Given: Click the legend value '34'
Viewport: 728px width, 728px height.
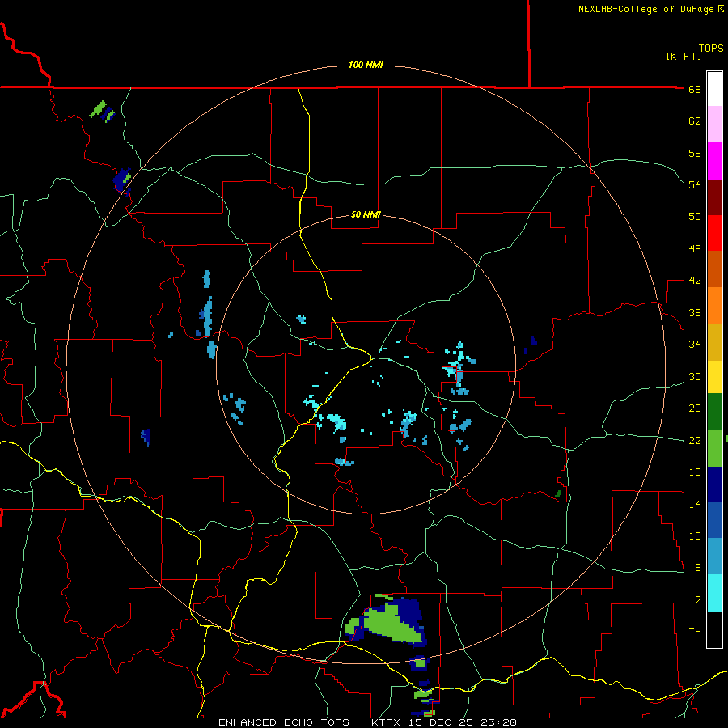Looking at the screenshot, I should point(695,345).
